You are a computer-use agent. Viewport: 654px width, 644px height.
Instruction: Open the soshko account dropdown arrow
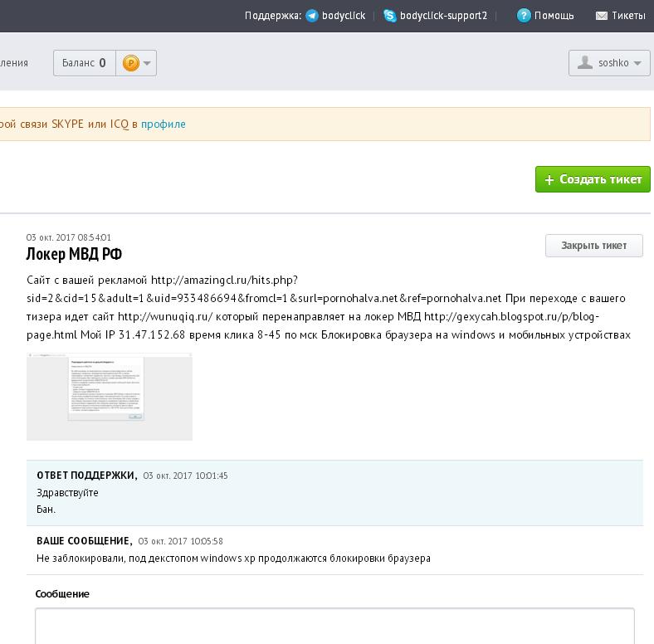click(637, 63)
